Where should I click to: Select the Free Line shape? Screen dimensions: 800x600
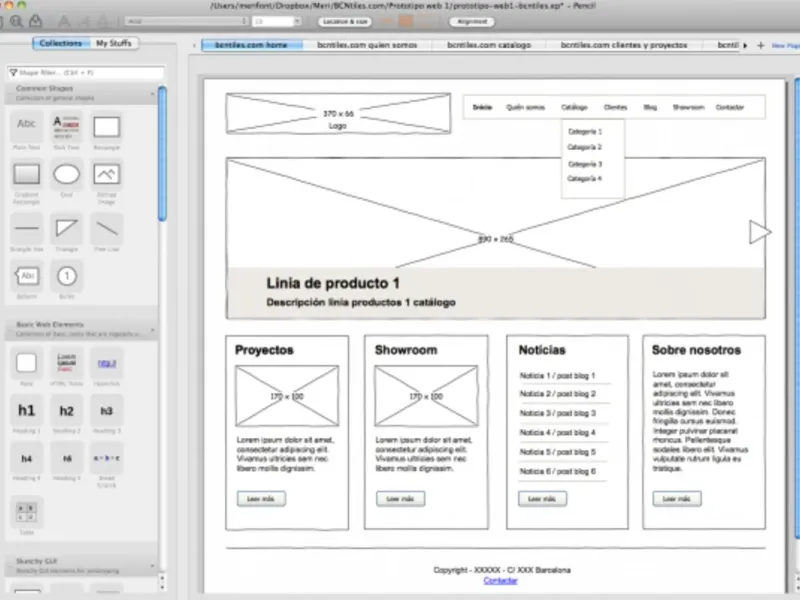pyautogui.click(x=107, y=232)
